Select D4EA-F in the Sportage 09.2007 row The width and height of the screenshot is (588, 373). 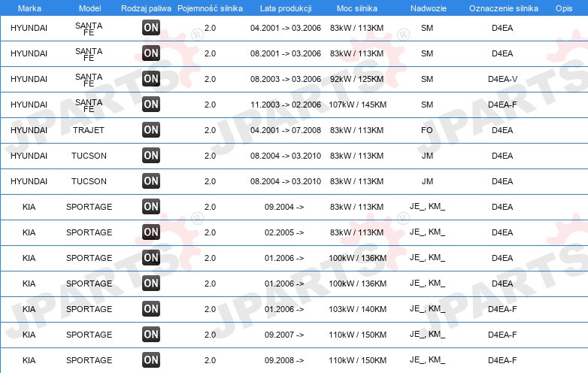(502, 335)
